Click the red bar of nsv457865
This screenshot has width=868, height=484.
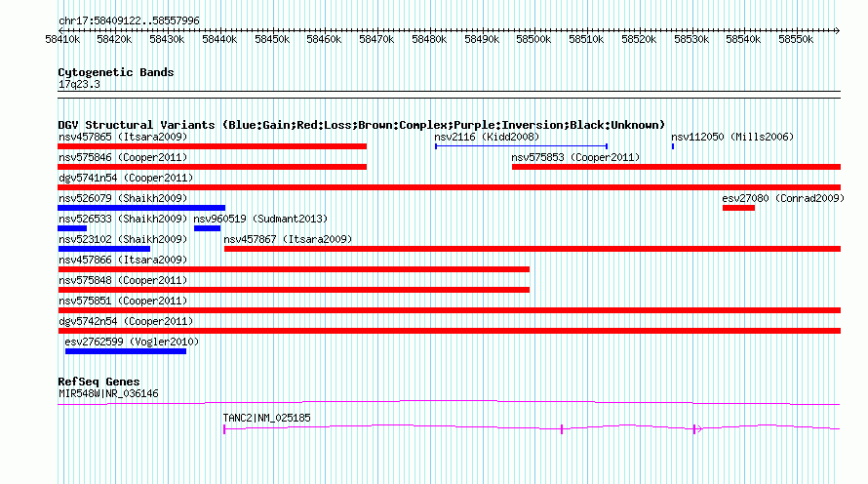click(x=212, y=146)
